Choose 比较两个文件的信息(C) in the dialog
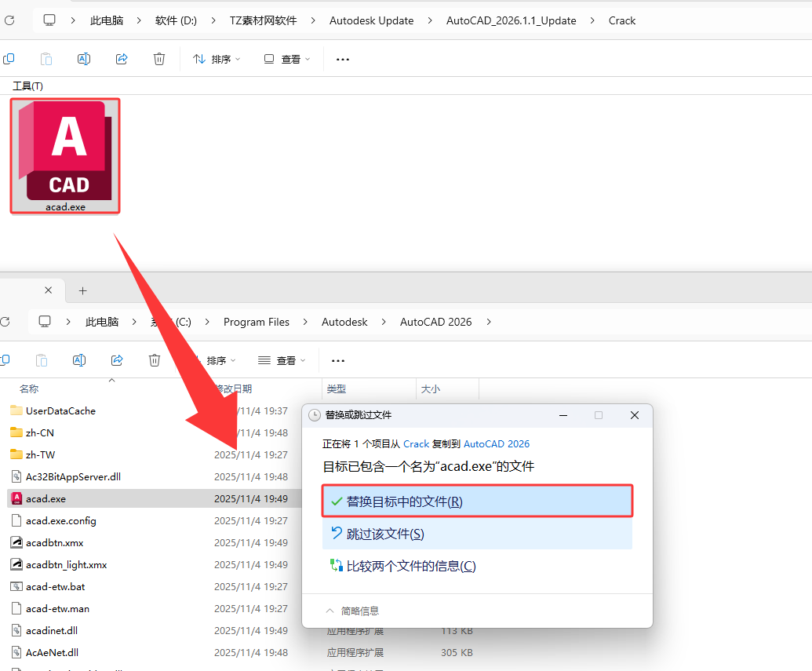Screen dimensions: 812x671 click(x=477, y=566)
